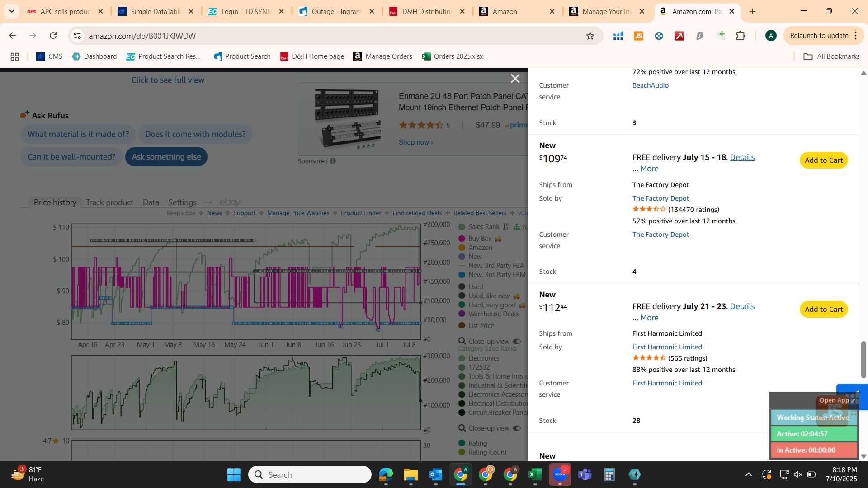Open the profile avatar A
The width and height of the screenshot is (868, 488).
click(771, 36)
